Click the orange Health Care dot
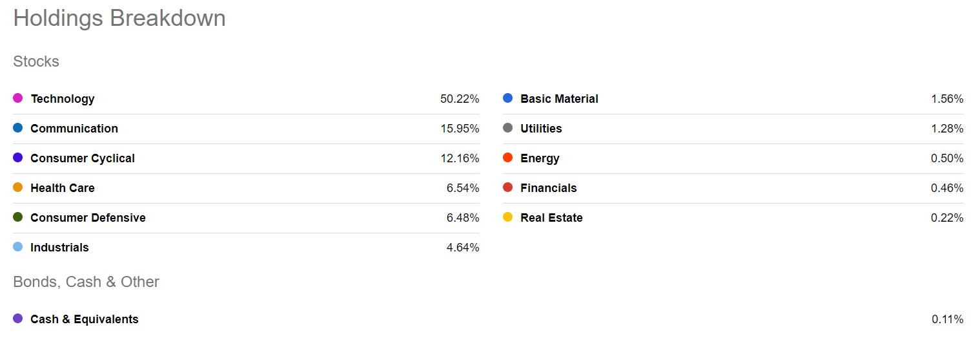980x340 pixels. pos(18,187)
